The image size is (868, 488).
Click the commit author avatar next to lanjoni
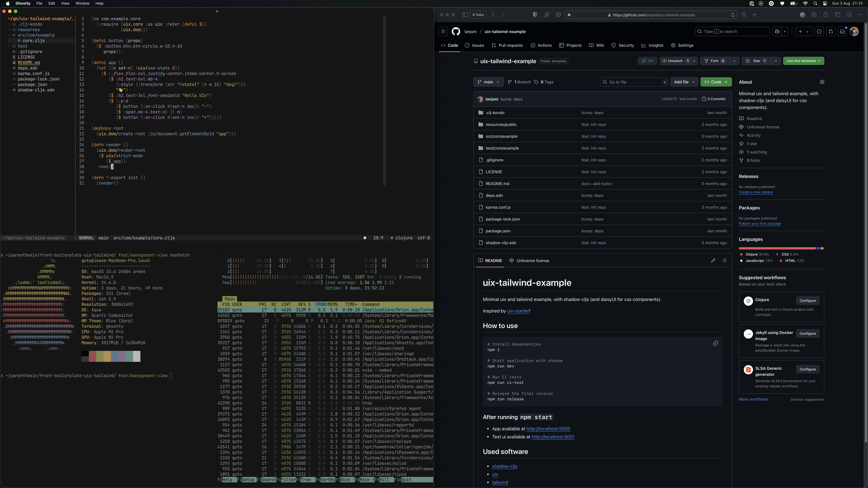(x=480, y=99)
